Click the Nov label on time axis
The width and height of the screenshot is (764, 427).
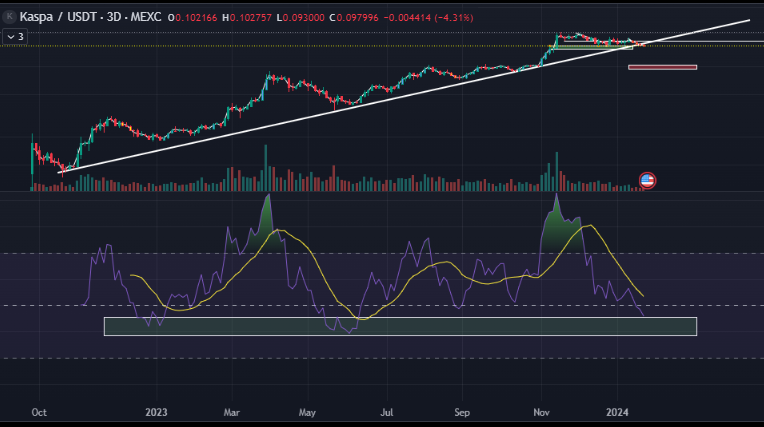pyautogui.click(x=541, y=412)
